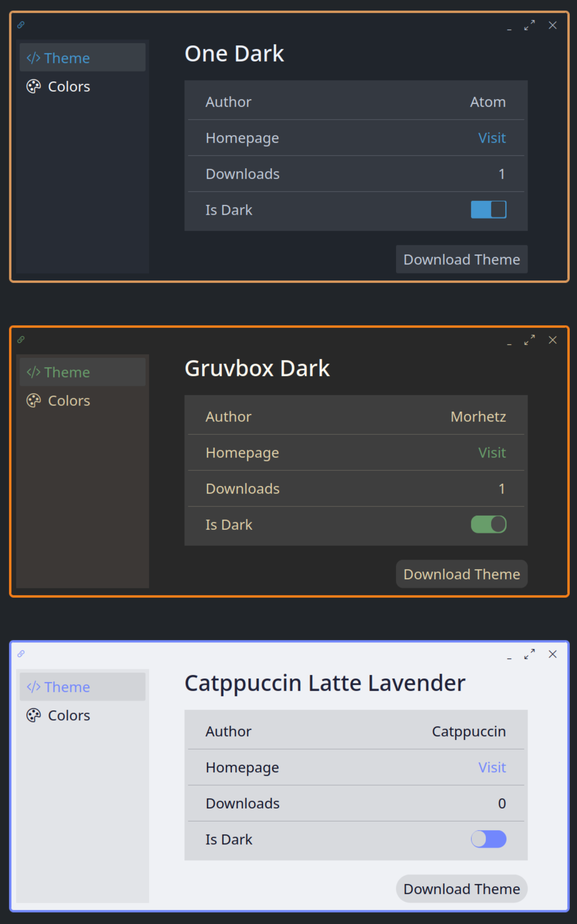Maximize the Gruvbox Dark window

(x=529, y=340)
